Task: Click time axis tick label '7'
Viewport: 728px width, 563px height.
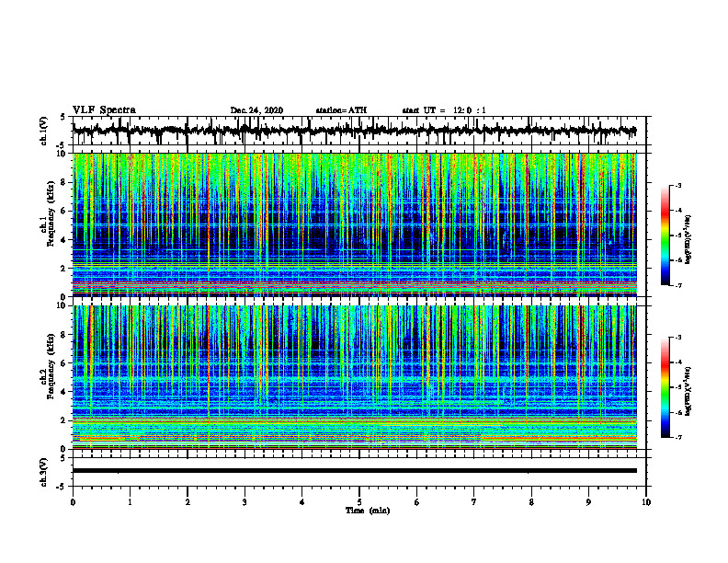Action: 474,502
